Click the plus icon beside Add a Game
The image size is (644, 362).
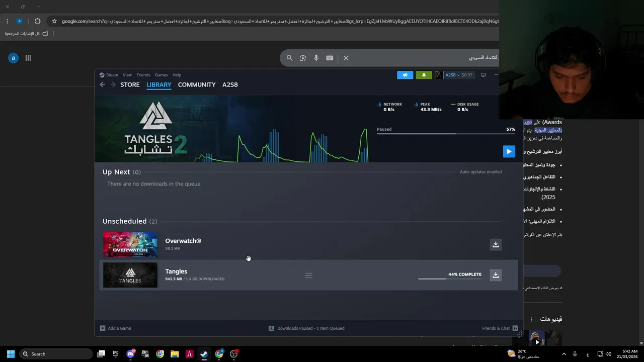103,328
